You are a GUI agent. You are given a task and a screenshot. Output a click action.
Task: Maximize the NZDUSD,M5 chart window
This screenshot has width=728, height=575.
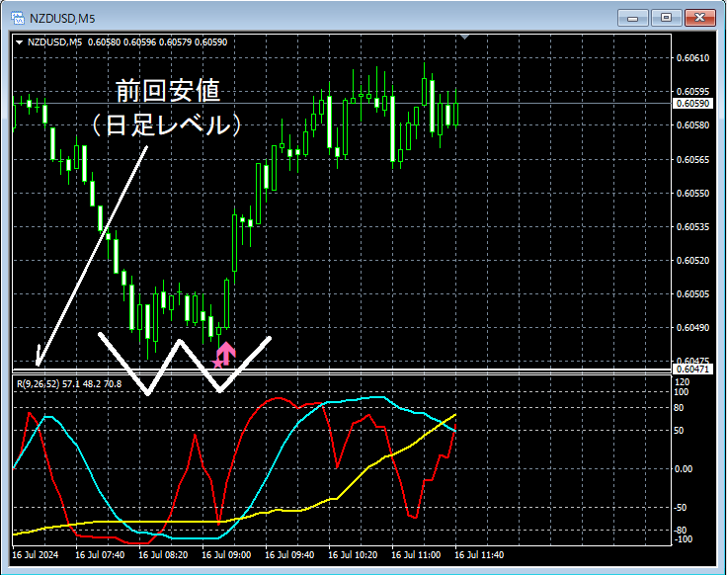[666, 18]
